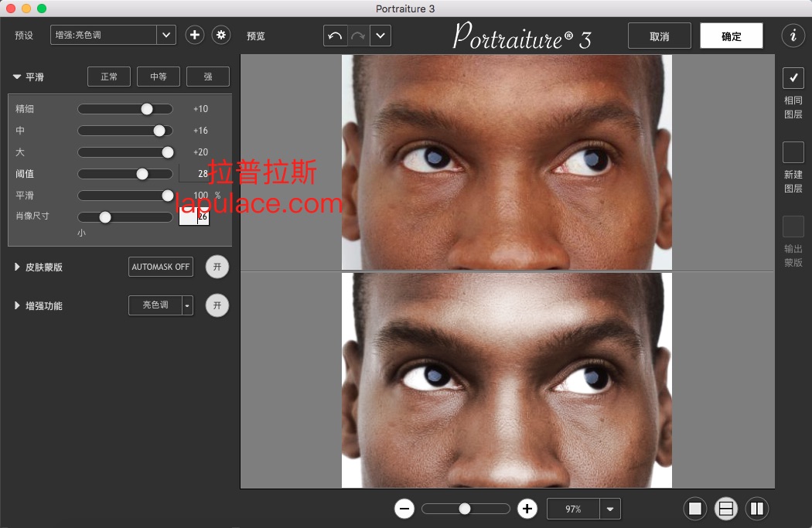Click the redo arrow button

(357, 36)
